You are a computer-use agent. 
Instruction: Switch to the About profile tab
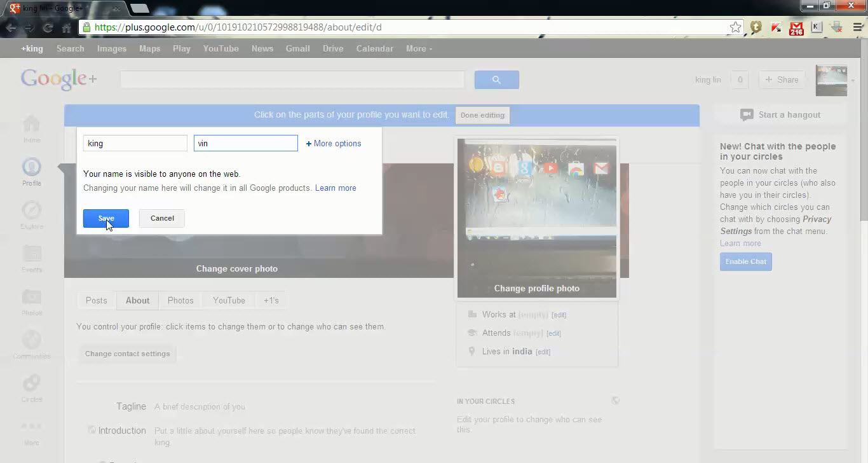coord(137,300)
